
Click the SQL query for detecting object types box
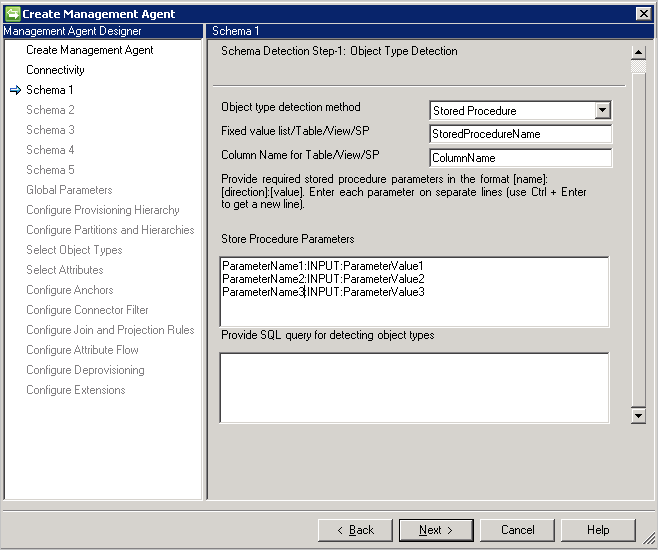point(414,388)
